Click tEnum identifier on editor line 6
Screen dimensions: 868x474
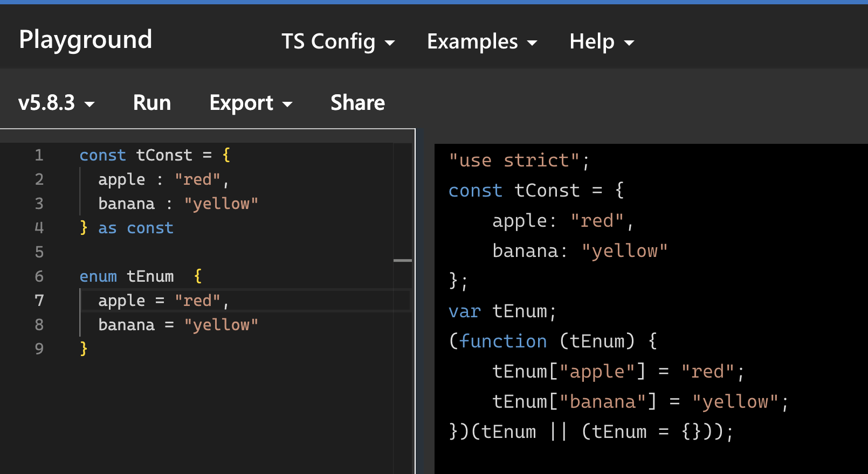150,276
